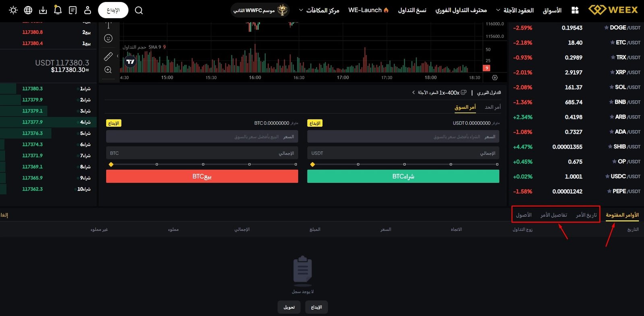Expand the العقود الآجلة menu
644x316 pixels.
click(x=498, y=10)
